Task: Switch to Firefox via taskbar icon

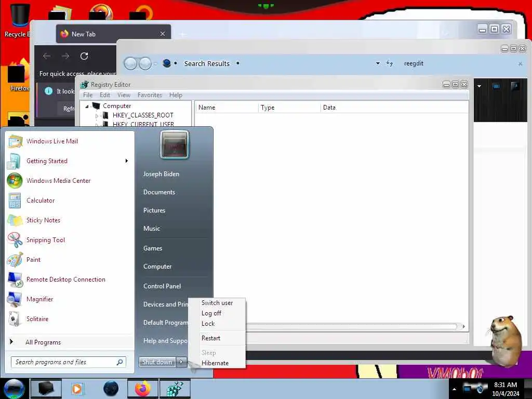Action: pos(142,389)
